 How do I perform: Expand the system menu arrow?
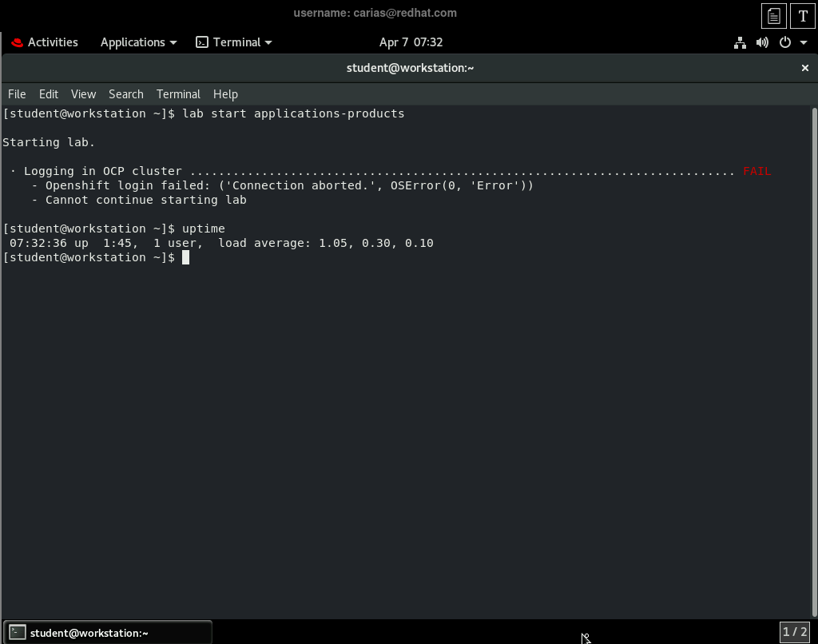(804, 43)
